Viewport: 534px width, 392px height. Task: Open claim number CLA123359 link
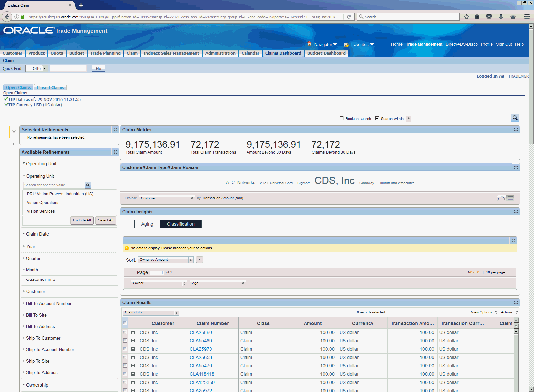coord(202,382)
